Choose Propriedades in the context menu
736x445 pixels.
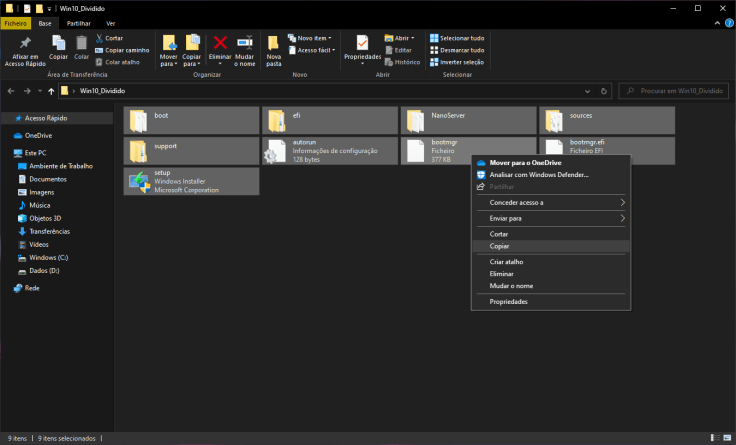point(508,301)
